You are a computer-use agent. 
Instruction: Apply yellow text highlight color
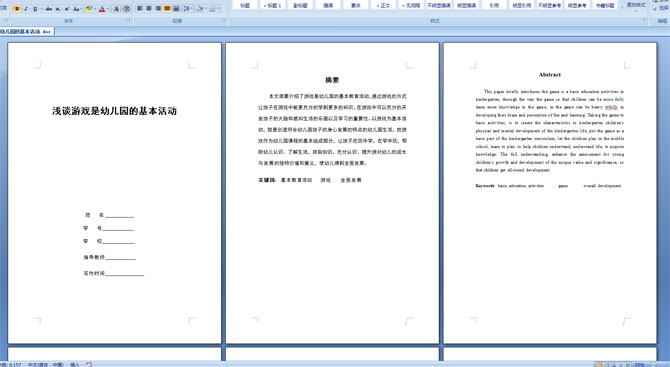tap(89, 9)
